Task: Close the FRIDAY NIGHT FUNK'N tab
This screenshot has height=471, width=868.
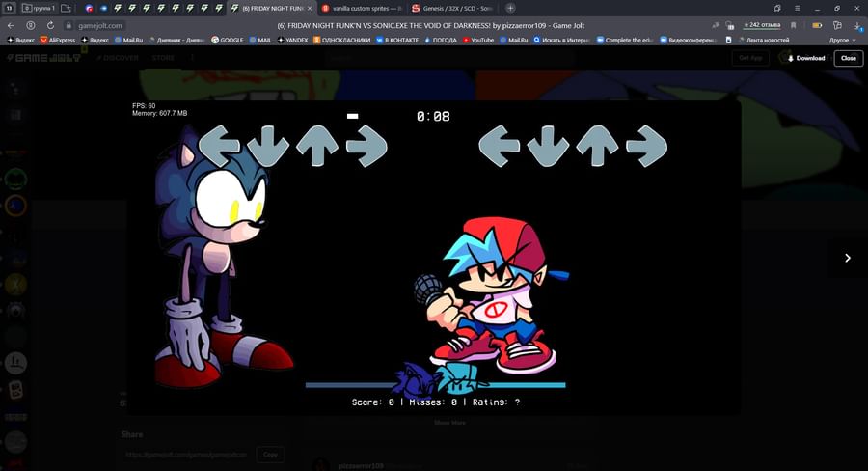Action: pyautogui.click(x=310, y=9)
